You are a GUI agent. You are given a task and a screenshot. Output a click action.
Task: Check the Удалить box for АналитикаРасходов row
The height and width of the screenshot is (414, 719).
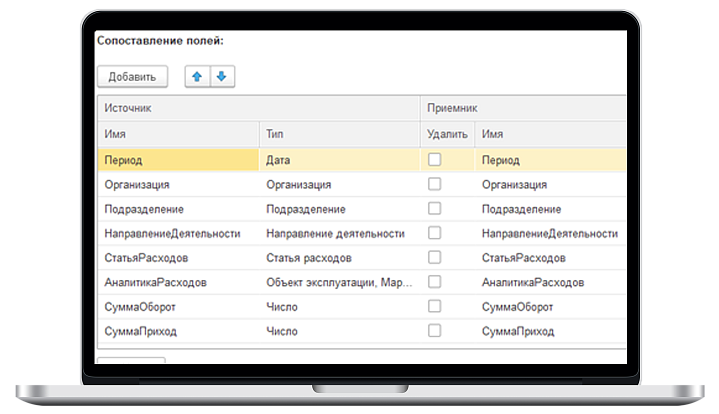(x=434, y=282)
